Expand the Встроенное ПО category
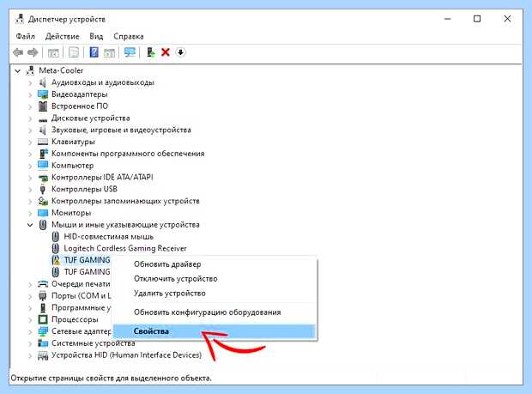The height and width of the screenshot is (394, 532). pos(30,106)
